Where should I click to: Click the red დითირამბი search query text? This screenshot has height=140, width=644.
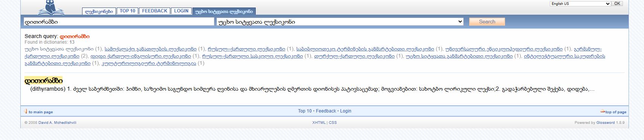click(75, 37)
